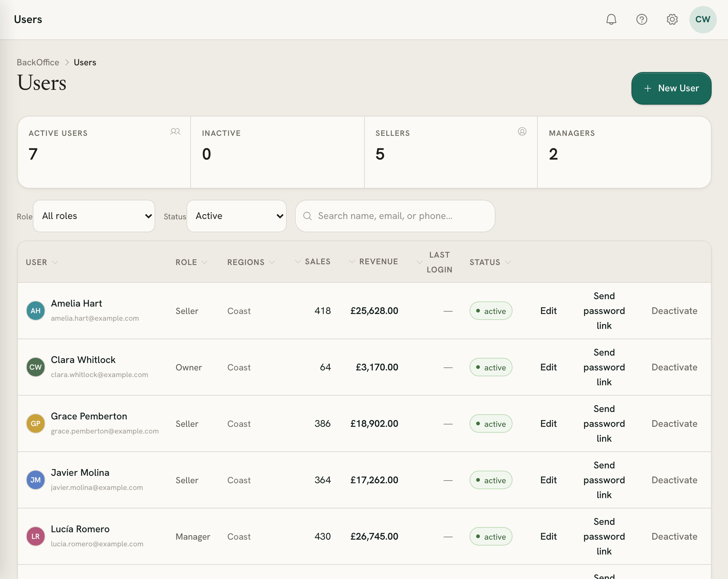Click the magnifier icon in search box
This screenshot has height=579, width=728.
click(x=307, y=216)
